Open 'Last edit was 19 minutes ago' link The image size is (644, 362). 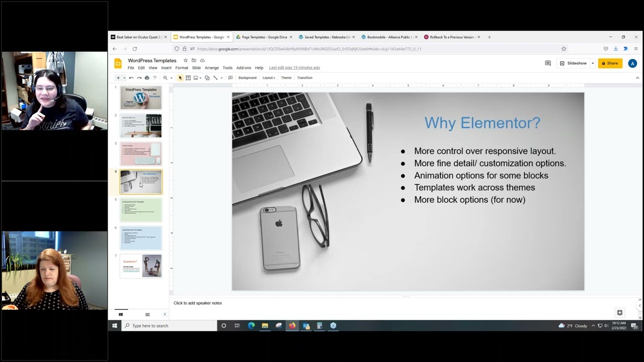pos(294,68)
